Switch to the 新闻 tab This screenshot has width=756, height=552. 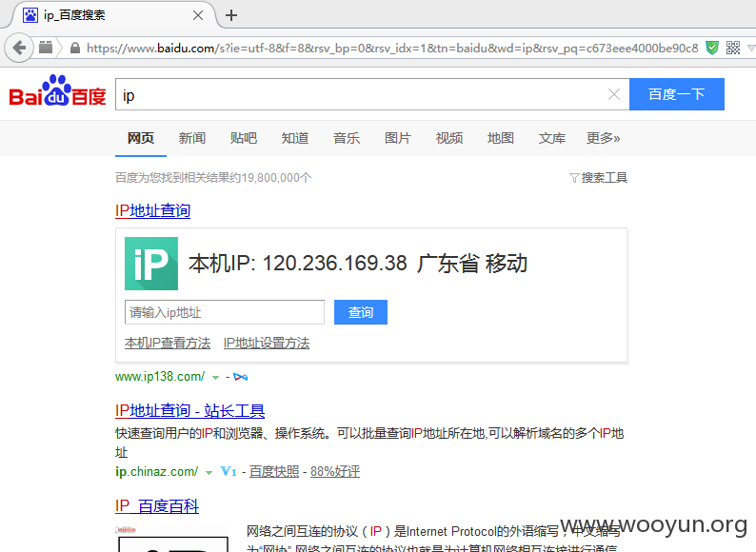pyautogui.click(x=192, y=138)
